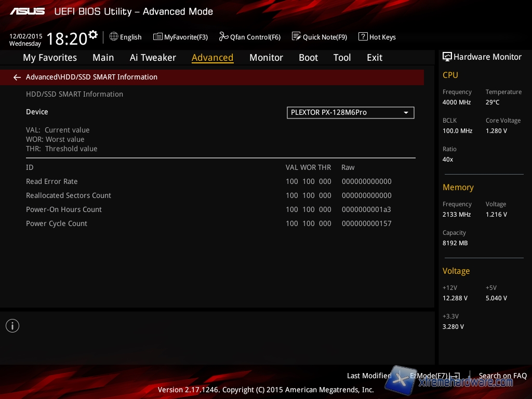Click the Hardware Monitor display icon
The image size is (532, 399).
tap(447, 57)
